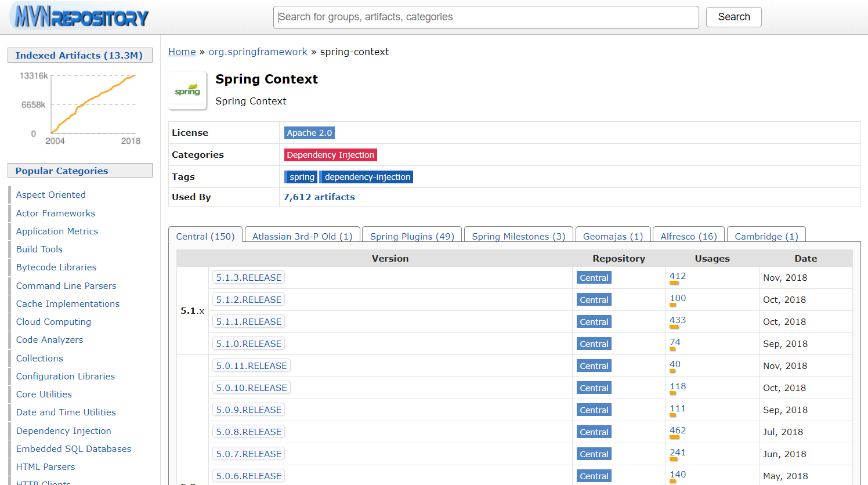Switch to the Spring Plugins (49) tab
The height and width of the screenshot is (485, 868).
click(412, 236)
